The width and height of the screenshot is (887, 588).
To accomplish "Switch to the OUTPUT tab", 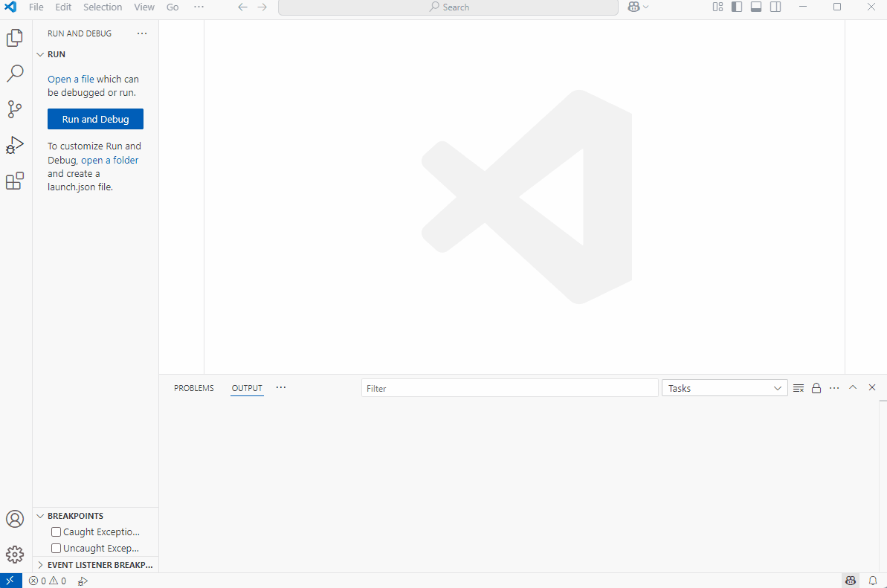I will click(x=247, y=388).
